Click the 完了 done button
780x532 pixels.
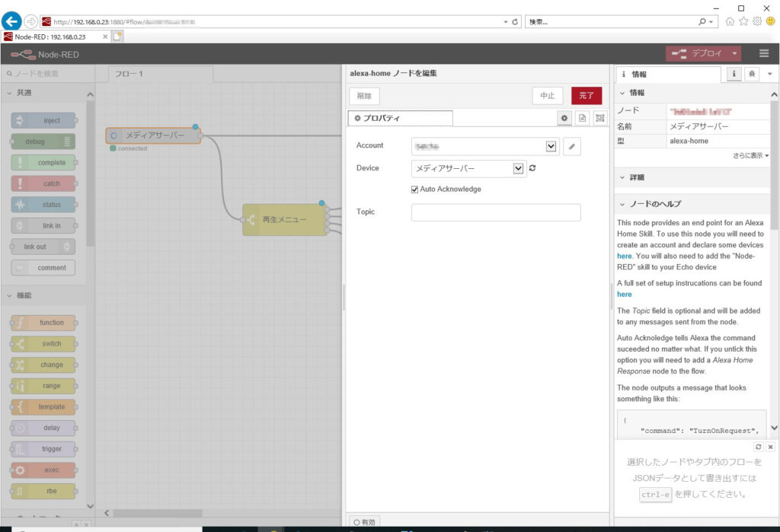click(587, 96)
